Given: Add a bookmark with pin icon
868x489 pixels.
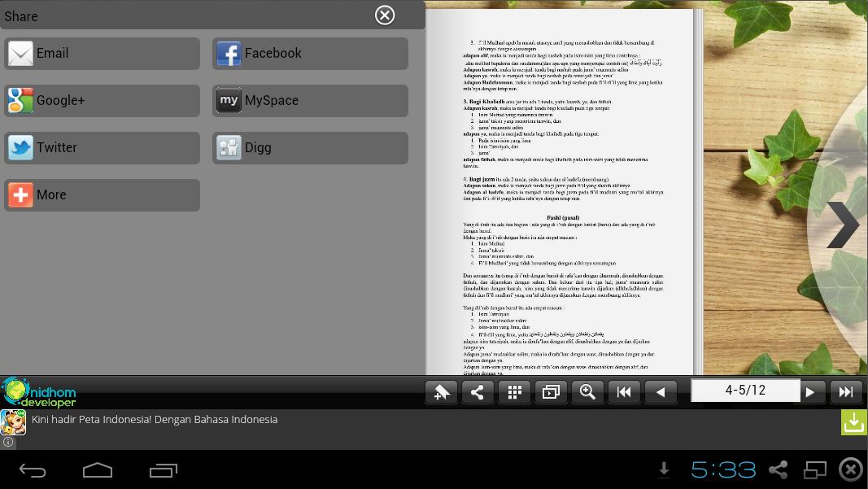Looking at the screenshot, I should pos(441,392).
